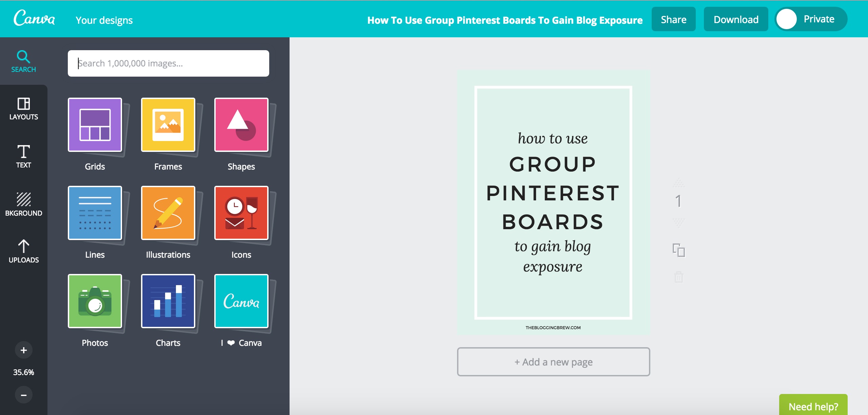Image resolution: width=868 pixels, height=415 pixels.
Task: Open the Uploads tab
Action: pyautogui.click(x=24, y=251)
